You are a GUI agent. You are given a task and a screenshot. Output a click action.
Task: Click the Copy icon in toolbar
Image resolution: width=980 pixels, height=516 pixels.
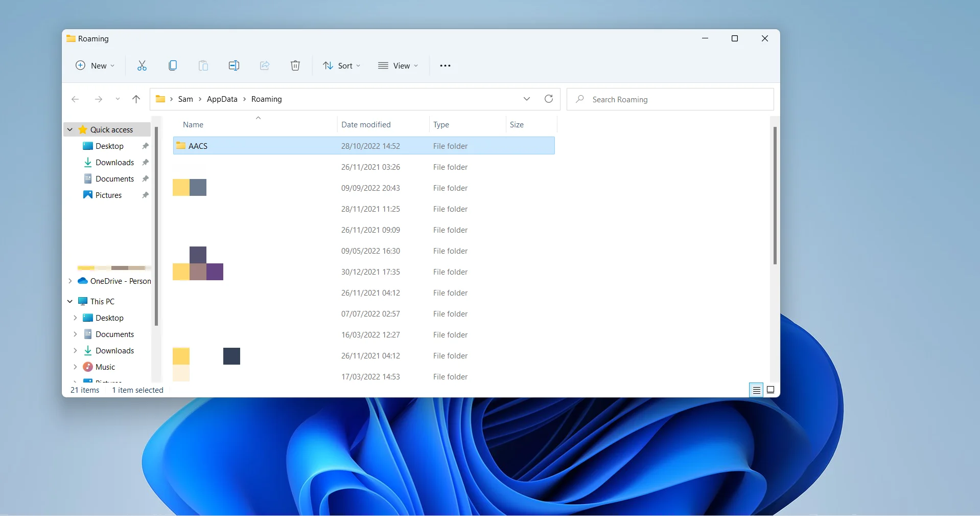coord(173,65)
